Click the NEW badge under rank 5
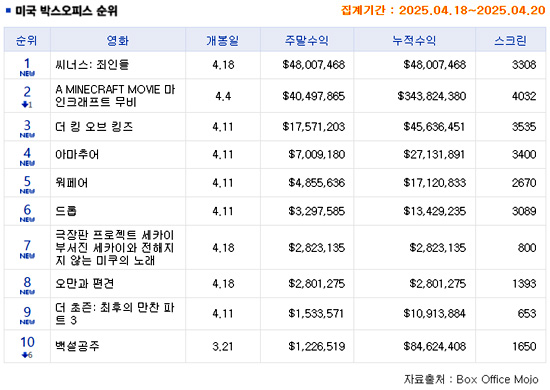This screenshot has height=390, width=550. [x=27, y=191]
